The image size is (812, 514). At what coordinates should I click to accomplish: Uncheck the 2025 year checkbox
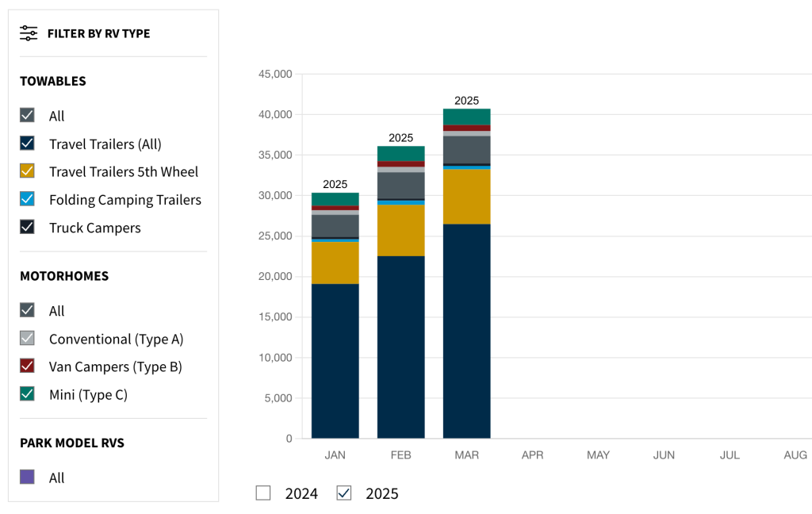point(344,493)
